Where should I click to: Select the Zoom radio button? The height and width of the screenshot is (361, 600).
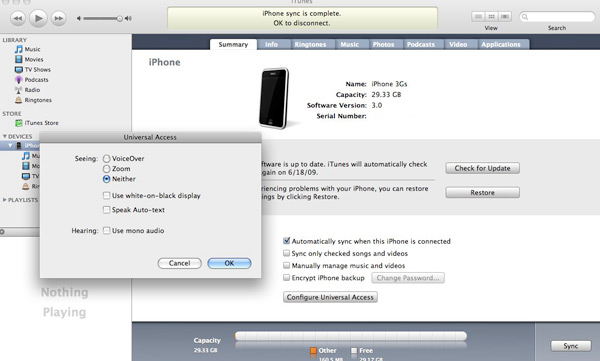(106, 169)
